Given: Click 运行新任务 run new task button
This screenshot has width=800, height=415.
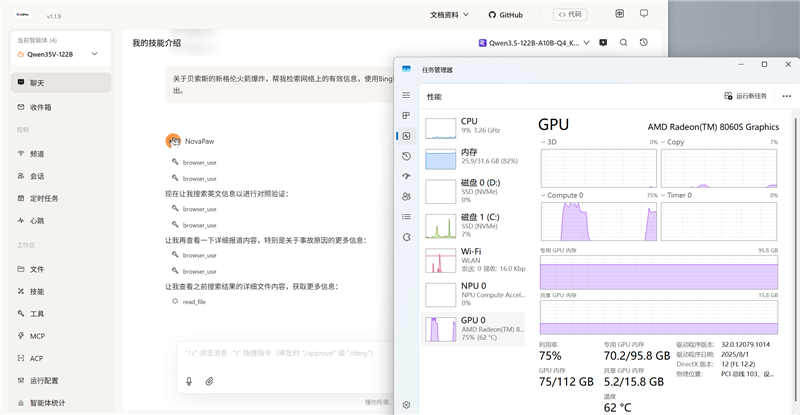Looking at the screenshot, I should [745, 96].
